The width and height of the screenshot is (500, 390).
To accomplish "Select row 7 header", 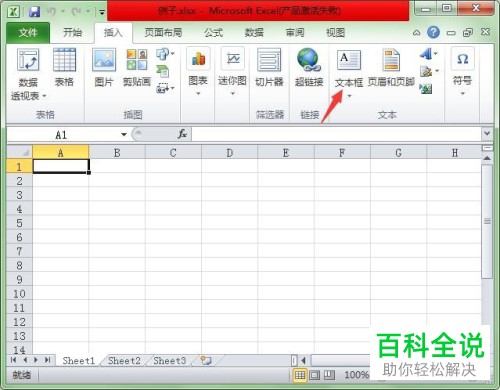I will point(19,251).
